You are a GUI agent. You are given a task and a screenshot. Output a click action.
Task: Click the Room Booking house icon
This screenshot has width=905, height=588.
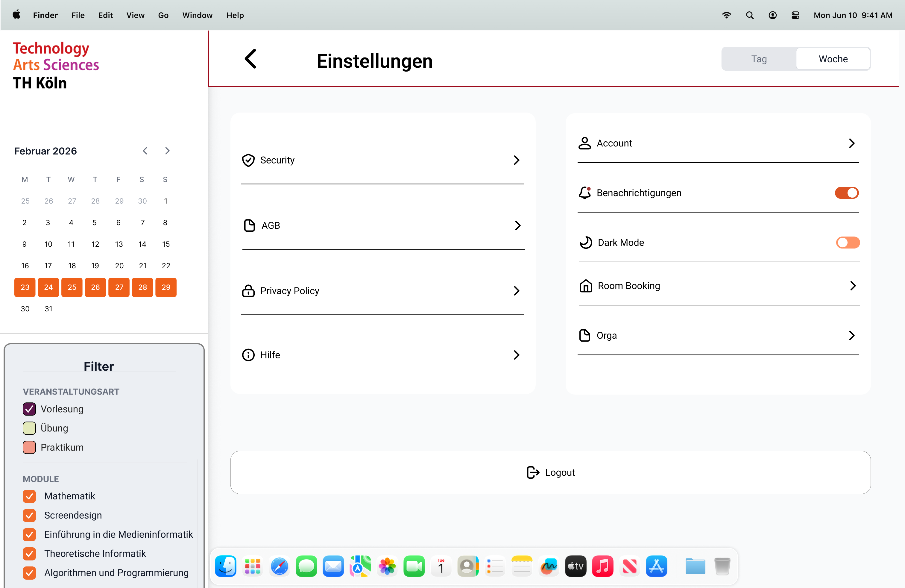[x=586, y=286]
